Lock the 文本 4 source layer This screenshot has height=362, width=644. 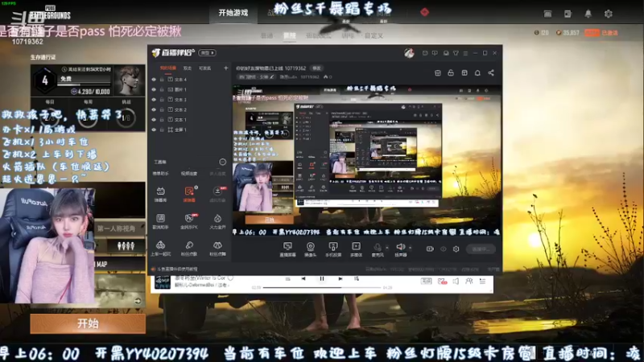coord(162,80)
